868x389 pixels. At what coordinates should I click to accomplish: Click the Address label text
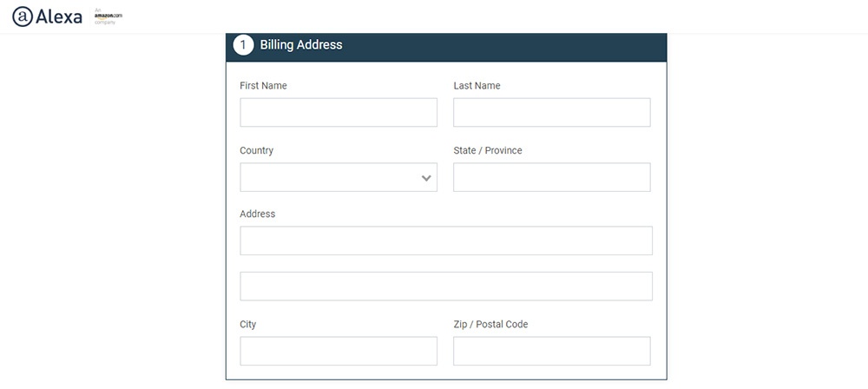[257, 214]
